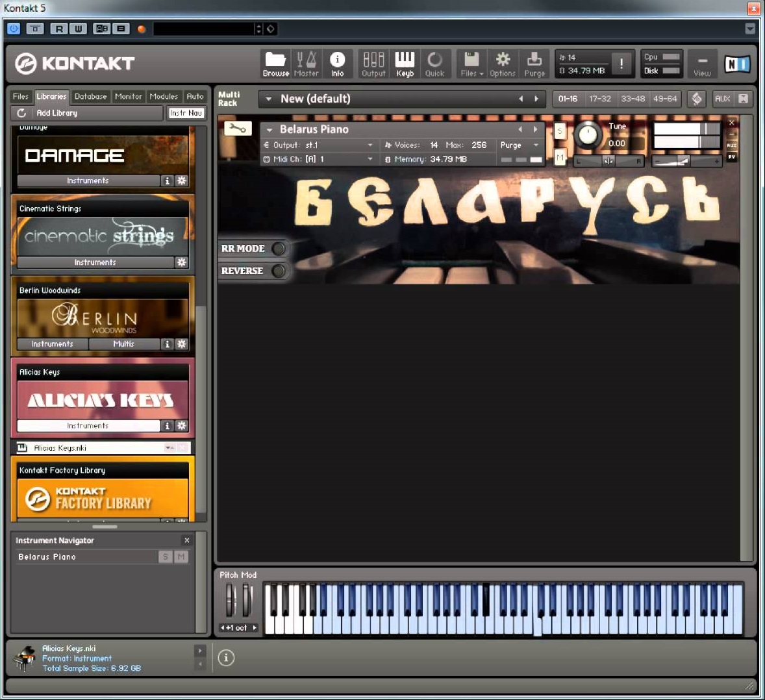Screen dimensions: 765x700
Task: Solo the Belarus Piano instrument header
Action: [x=560, y=131]
